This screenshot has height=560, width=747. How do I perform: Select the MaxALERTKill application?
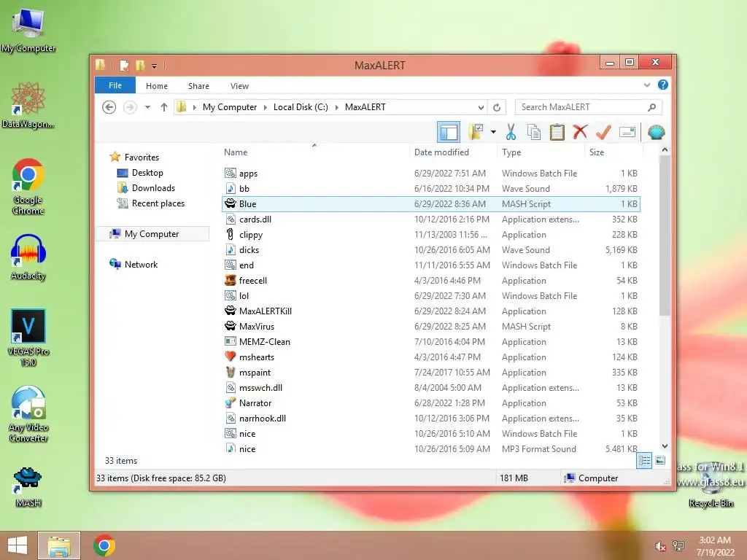tap(430, 311)
